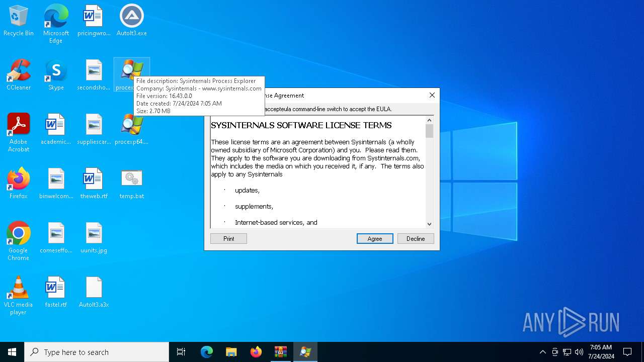Open the Windows Start menu
The height and width of the screenshot is (362, 644).
click(x=12, y=352)
